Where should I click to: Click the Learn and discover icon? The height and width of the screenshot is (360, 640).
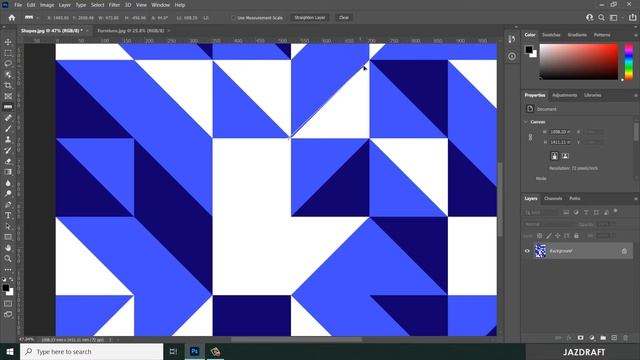pyautogui.click(x=589, y=18)
